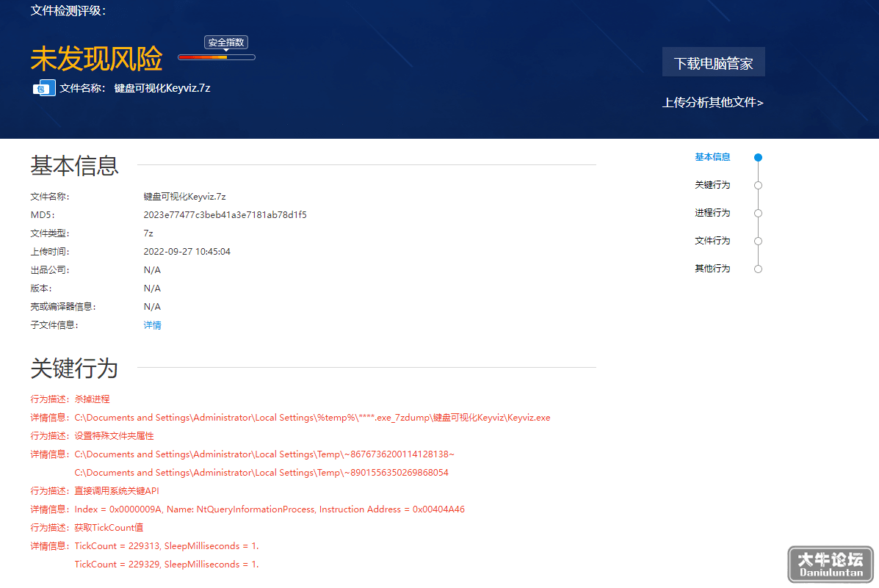Select the 文件行为 navigation dot
The image size is (879, 588).
point(758,241)
